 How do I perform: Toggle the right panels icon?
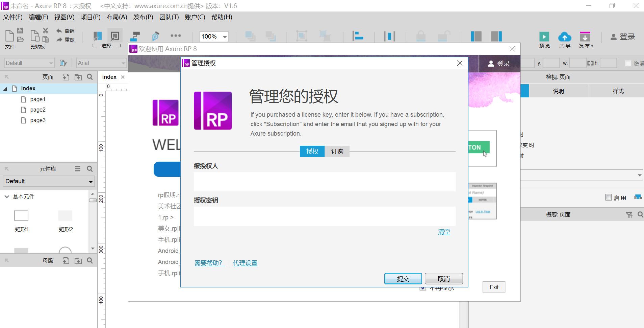(x=496, y=36)
